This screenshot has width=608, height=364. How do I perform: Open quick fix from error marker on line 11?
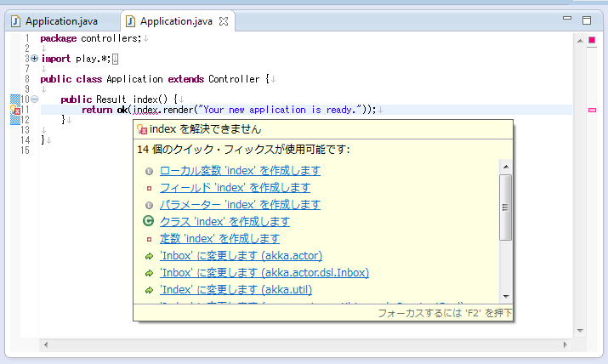coord(15,110)
